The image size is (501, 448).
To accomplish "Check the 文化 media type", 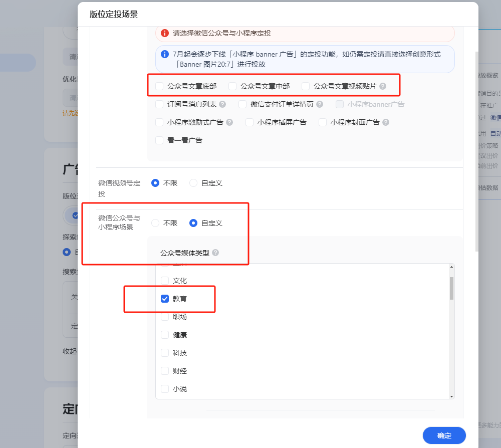I will click(x=165, y=281).
